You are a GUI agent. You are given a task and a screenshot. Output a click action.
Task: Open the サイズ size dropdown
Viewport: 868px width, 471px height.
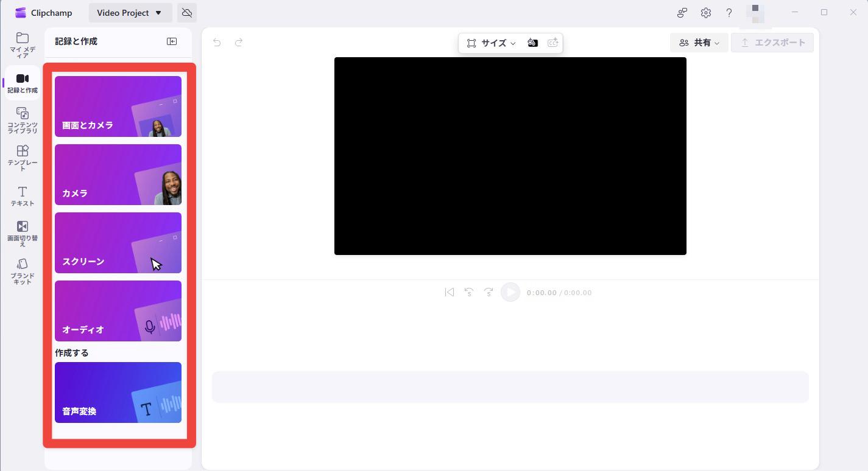(x=492, y=43)
